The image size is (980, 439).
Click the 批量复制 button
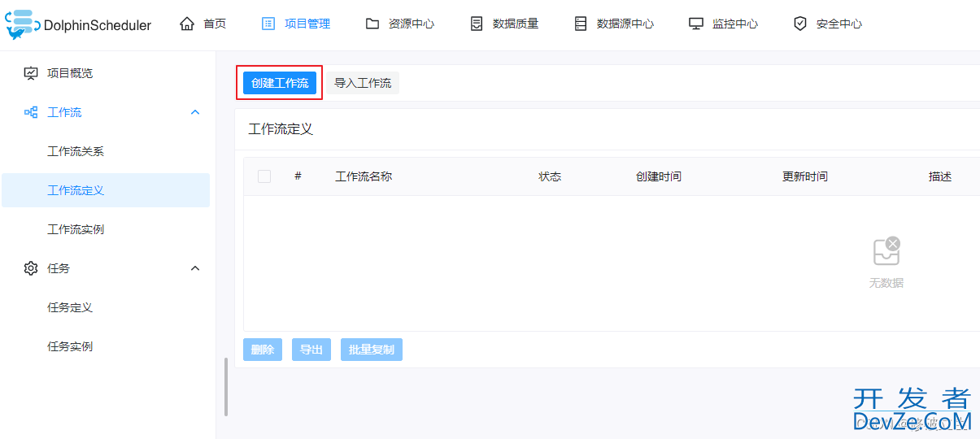click(x=372, y=350)
